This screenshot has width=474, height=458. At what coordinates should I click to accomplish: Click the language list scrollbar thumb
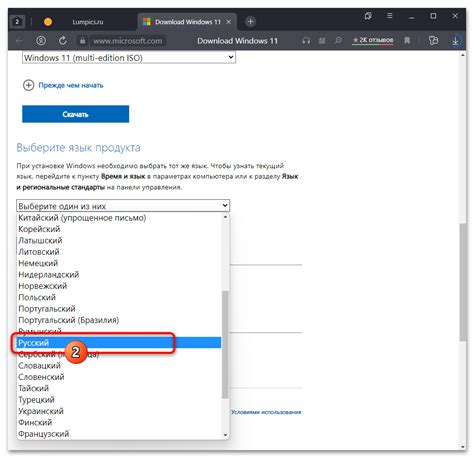225,344
